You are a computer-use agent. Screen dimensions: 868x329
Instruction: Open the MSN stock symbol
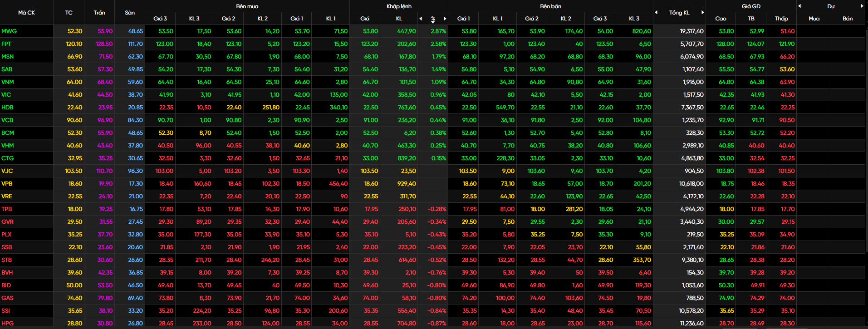coord(8,57)
